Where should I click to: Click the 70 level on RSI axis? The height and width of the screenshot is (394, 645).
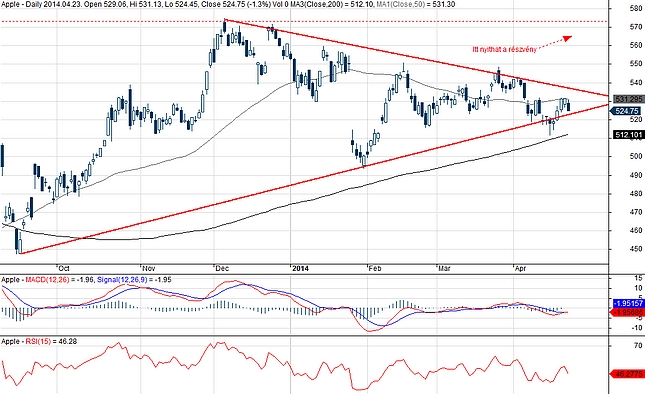pos(638,346)
